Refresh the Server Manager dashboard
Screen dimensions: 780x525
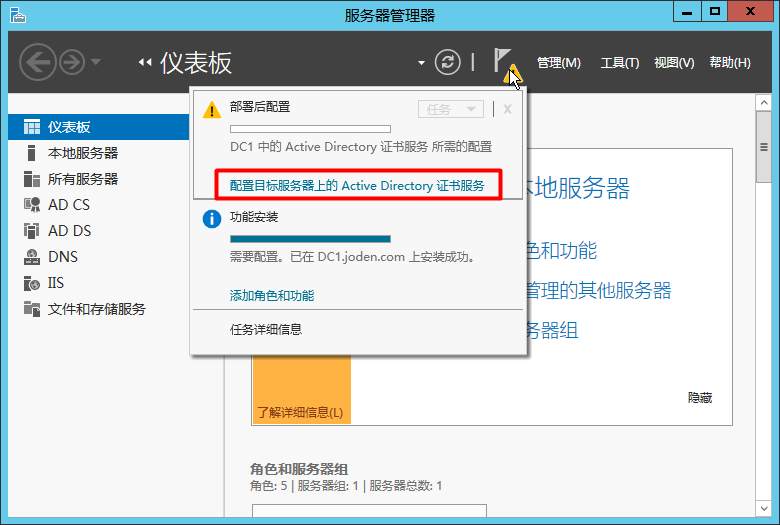tap(448, 62)
